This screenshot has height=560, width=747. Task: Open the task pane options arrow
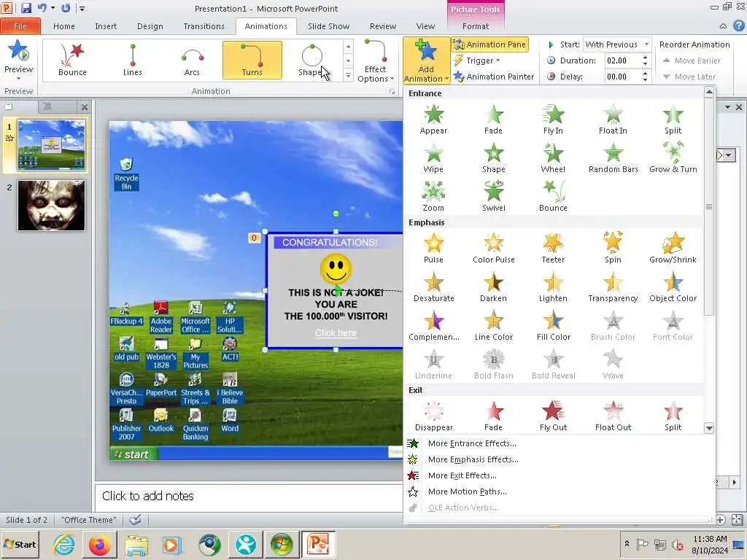click(727, 107)
